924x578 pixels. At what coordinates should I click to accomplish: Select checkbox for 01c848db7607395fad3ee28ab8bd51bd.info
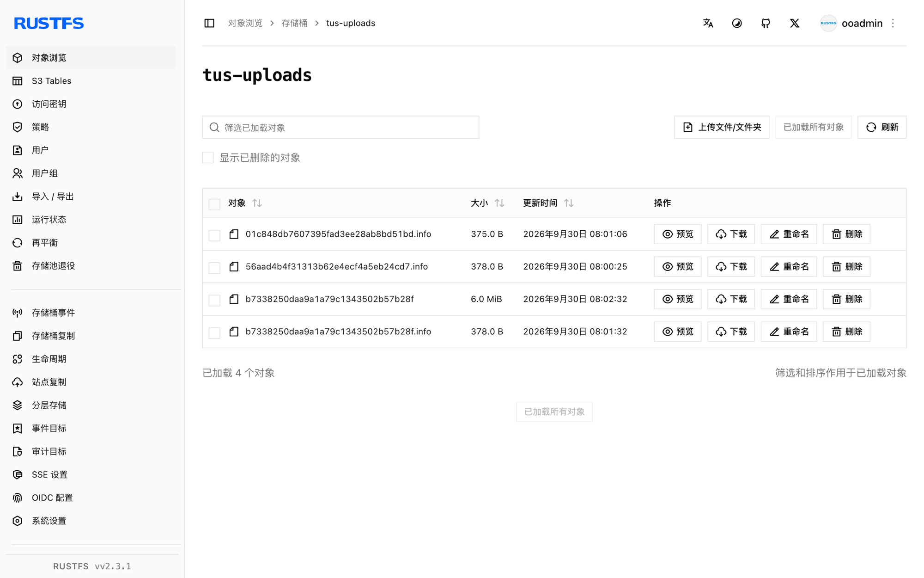pyautogui.click(x=214, y=235)
